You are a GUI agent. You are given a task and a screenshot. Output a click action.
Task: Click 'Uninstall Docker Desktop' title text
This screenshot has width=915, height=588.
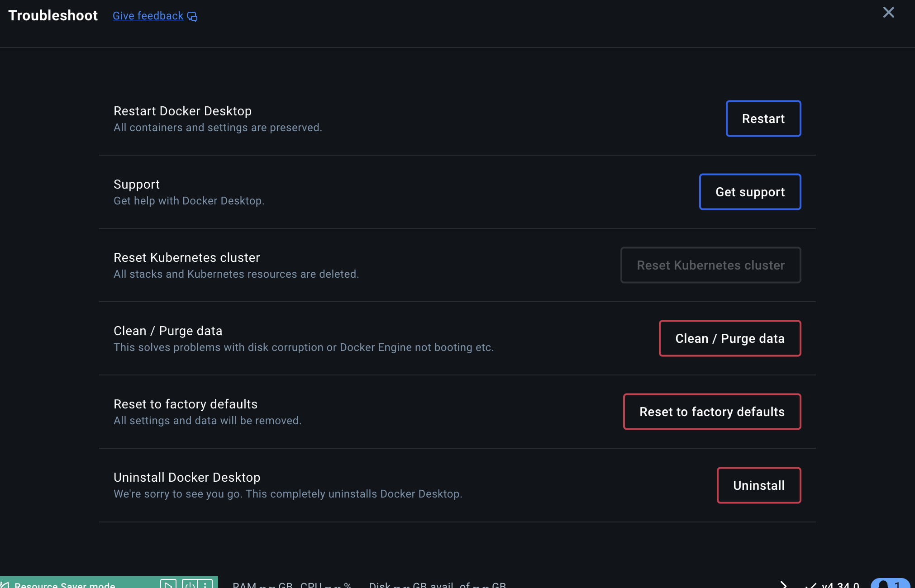click(187, 477)
